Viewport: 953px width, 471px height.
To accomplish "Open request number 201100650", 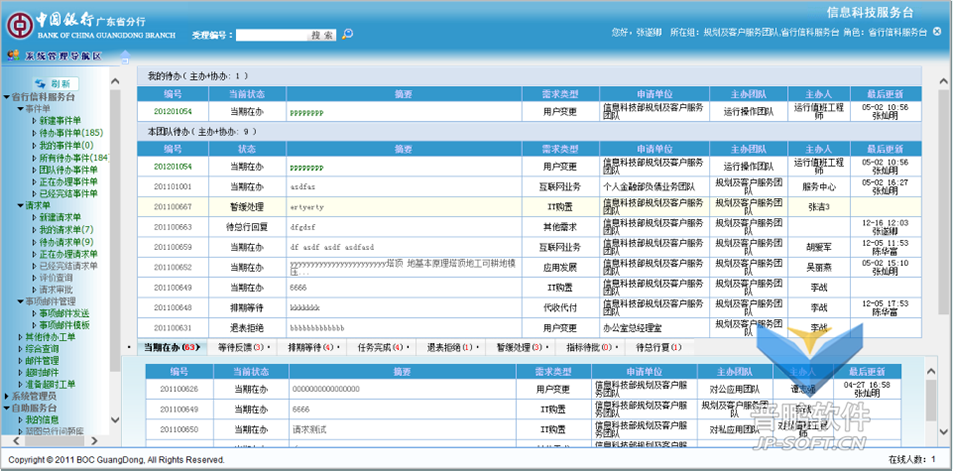I will 179,430.
